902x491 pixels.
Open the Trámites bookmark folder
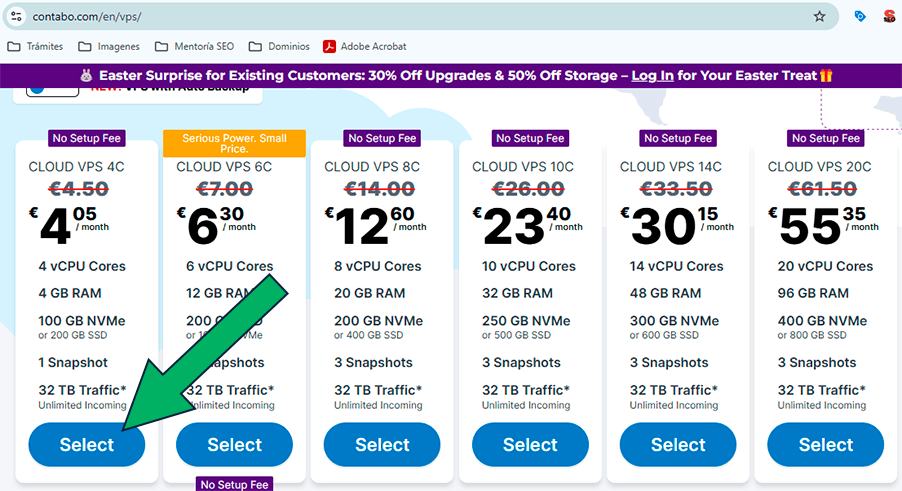(x=35, y=46)
